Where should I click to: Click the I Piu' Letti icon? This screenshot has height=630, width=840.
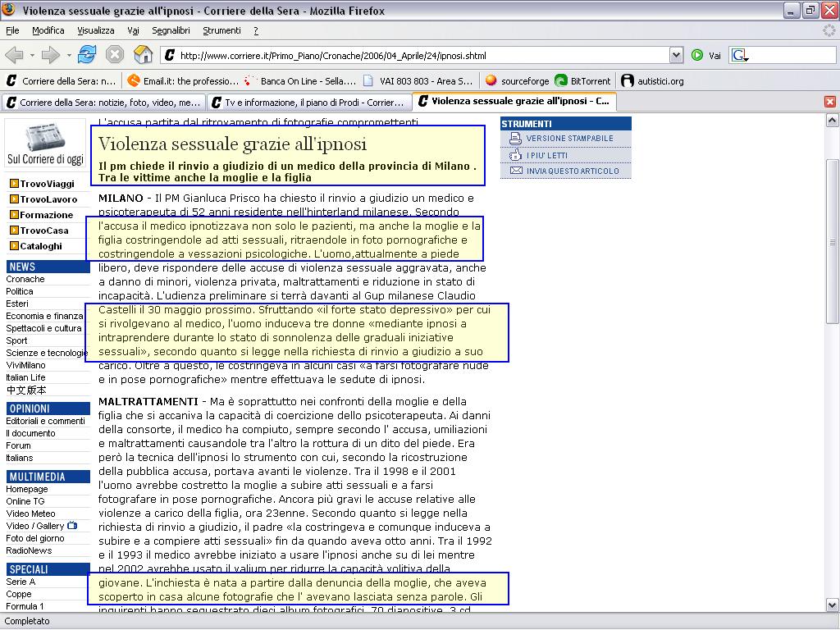tap(515, 155)
